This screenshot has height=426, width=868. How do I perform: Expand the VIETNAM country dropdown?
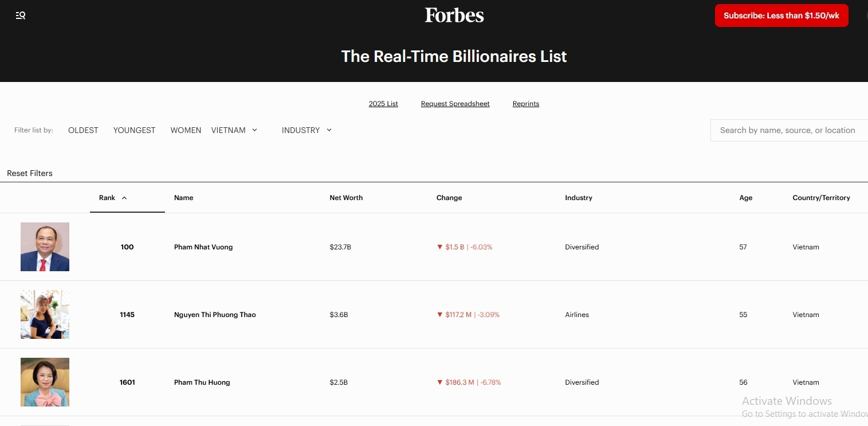[x=234, y=130]
